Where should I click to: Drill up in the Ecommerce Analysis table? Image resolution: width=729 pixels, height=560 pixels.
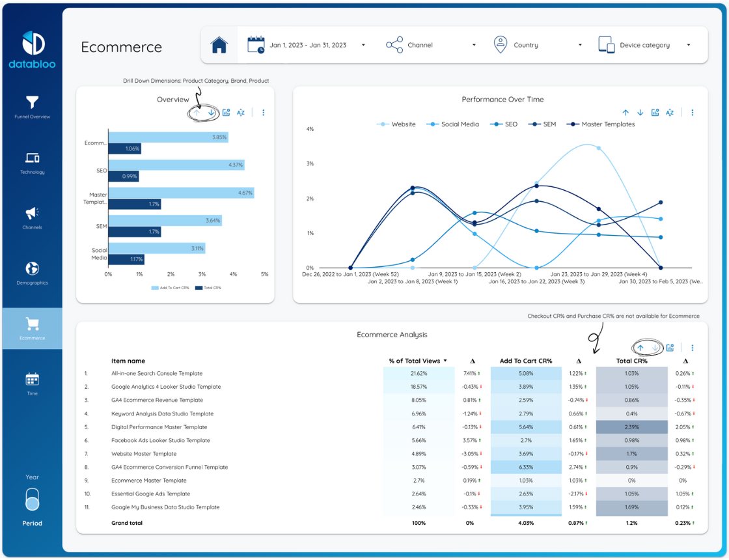pos(640,348)
